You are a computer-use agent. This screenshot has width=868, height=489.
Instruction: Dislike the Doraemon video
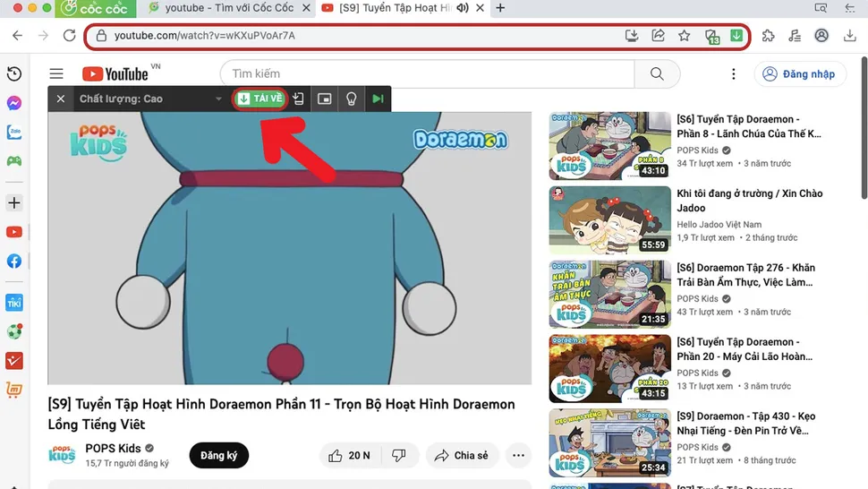click(399, 456)
